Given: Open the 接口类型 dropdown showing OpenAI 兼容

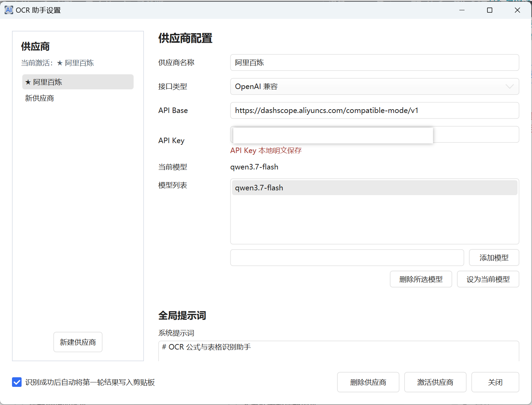Looking at the screenshot, I should [374, 87].
